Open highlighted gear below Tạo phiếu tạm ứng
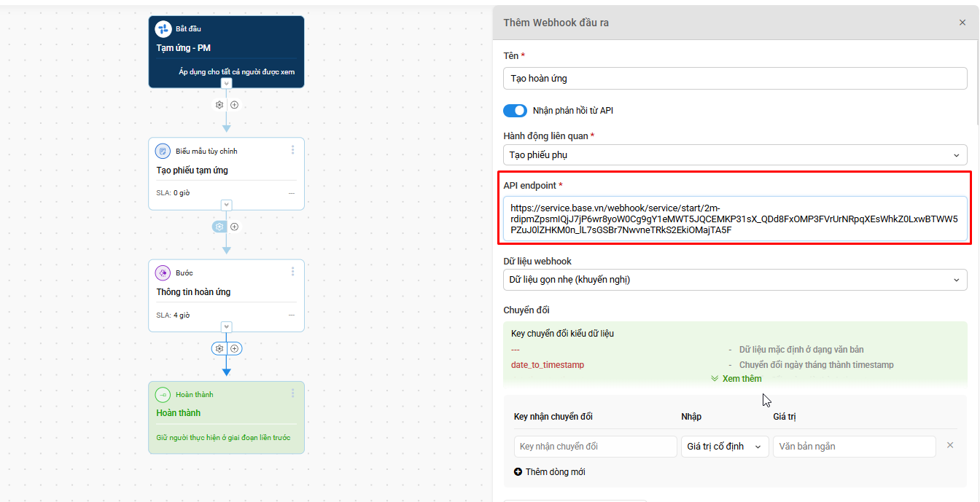The width and height of the screenshot is (980, 502). point(219,227)
